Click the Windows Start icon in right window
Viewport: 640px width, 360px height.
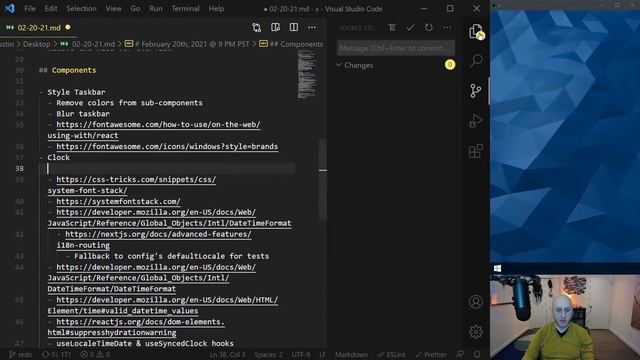tap(497, 268)
